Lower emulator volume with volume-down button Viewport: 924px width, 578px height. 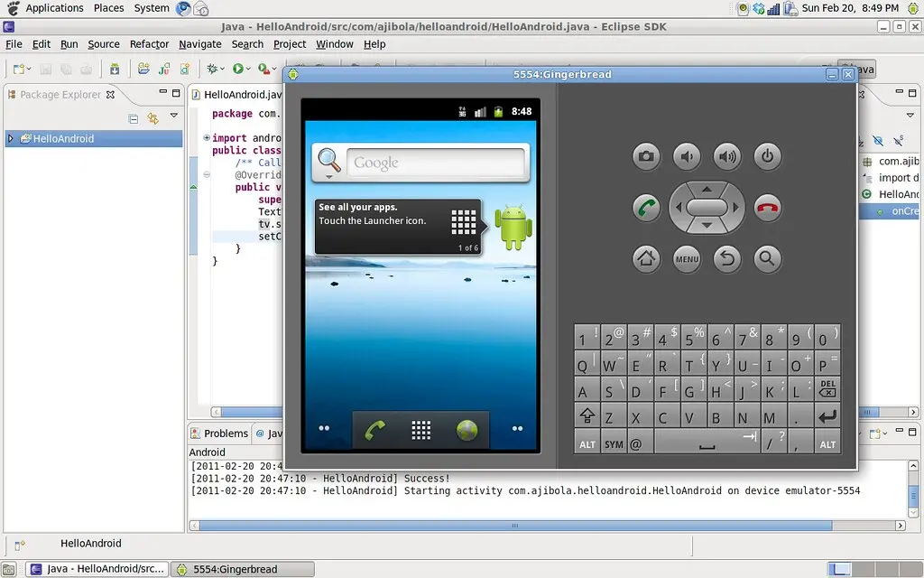[x=687, y=157]
